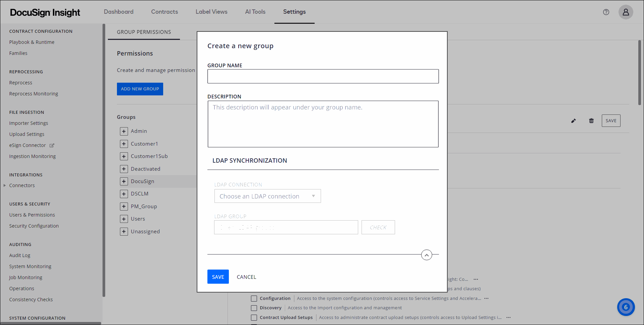Click into the Group Name field
The image size is (644, 325).
tap(323, 76)
